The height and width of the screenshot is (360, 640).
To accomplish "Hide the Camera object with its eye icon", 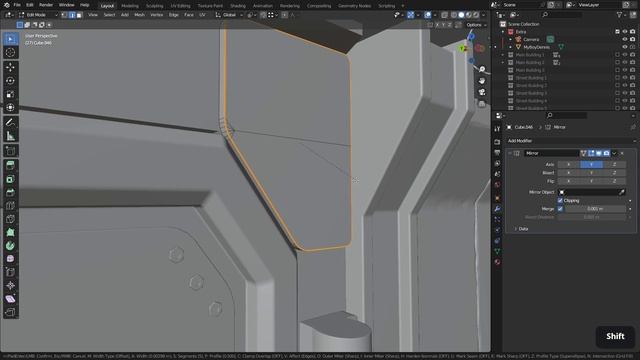I will (x=624, y=40).
